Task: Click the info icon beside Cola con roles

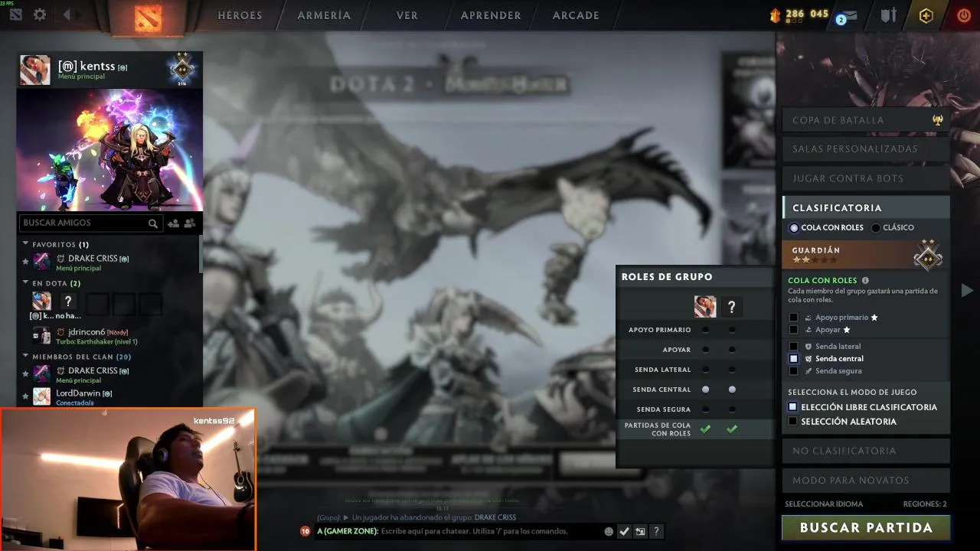Action: pos(865,281)
